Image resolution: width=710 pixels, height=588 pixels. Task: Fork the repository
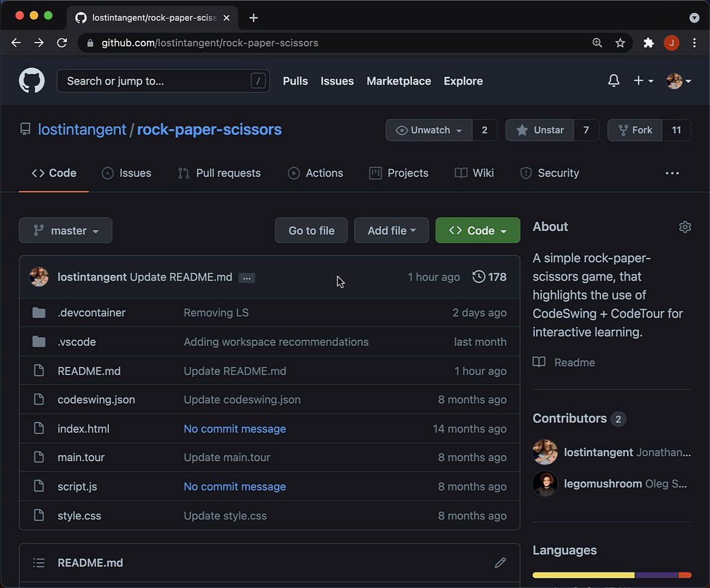635,130
